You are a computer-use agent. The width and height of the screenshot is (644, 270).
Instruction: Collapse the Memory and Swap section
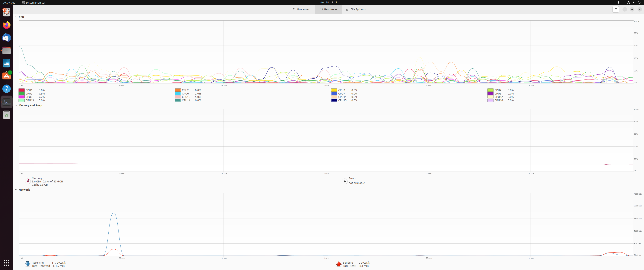pos(16,105)
